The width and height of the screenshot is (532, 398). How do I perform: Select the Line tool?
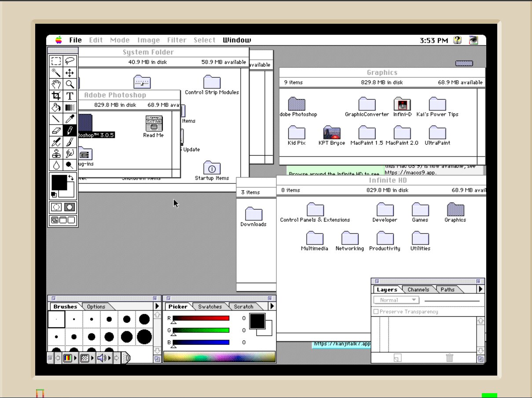pos(56,118)
